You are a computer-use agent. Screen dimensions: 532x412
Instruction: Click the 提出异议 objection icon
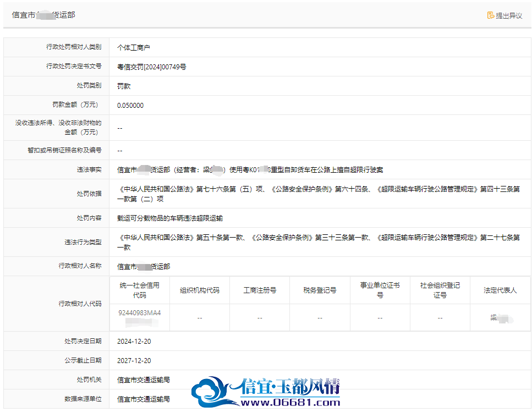click(491, 15)
